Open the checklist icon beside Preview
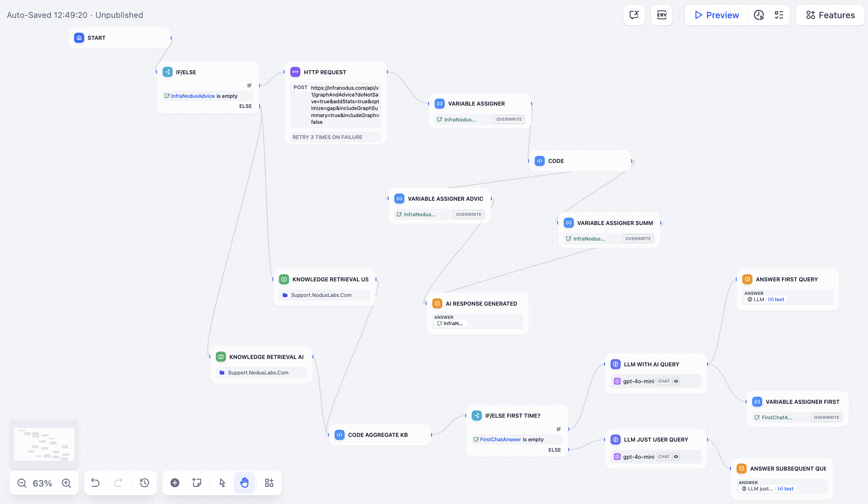This screenshot has width=868, height=504. point(779,15)
